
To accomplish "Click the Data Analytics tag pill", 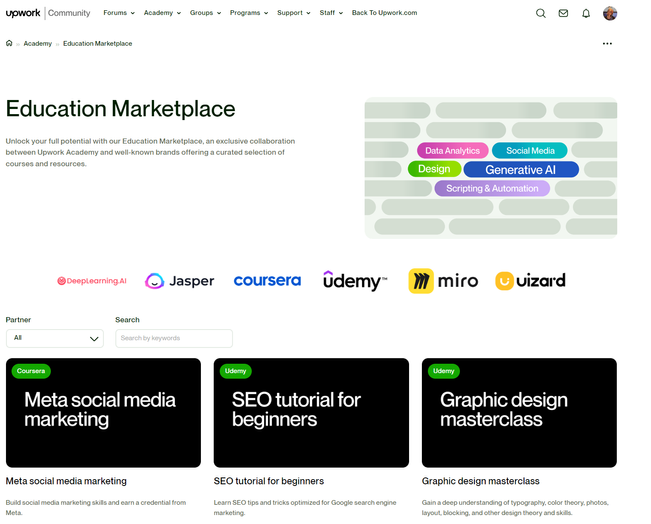I will [x=453, y=151].
